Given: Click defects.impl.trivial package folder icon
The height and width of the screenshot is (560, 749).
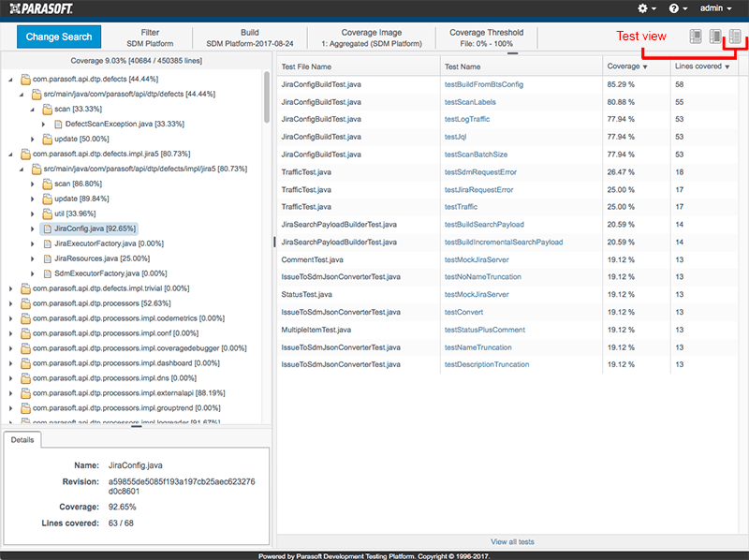Looking at the screenshot, I should point(25,288).
